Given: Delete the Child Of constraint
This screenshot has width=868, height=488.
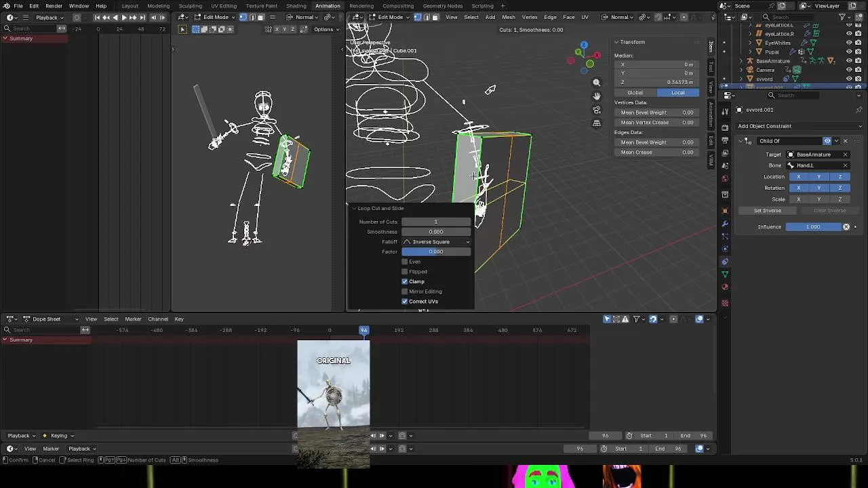Looking at the screenshot, I should tap(845, 141).
